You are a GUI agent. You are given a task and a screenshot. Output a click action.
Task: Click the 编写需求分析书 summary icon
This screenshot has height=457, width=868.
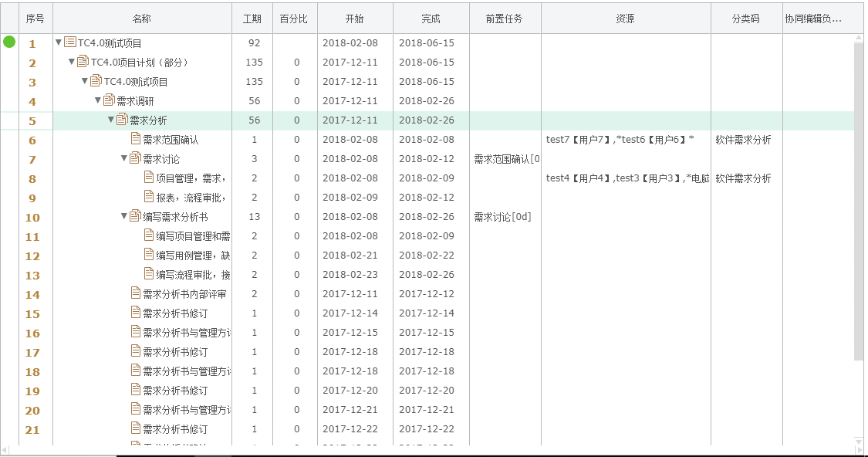[135, 216]
